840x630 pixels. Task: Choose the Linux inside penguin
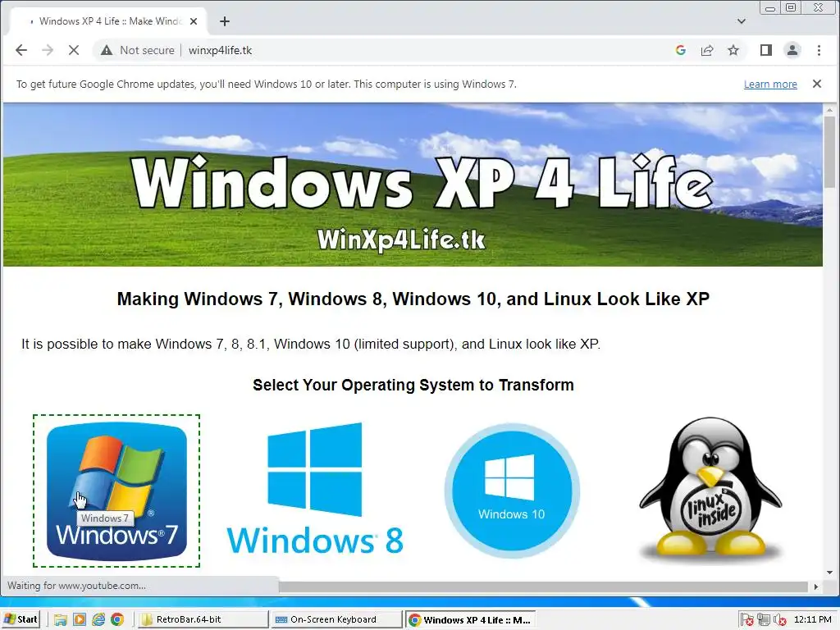[x=710, y=489]
